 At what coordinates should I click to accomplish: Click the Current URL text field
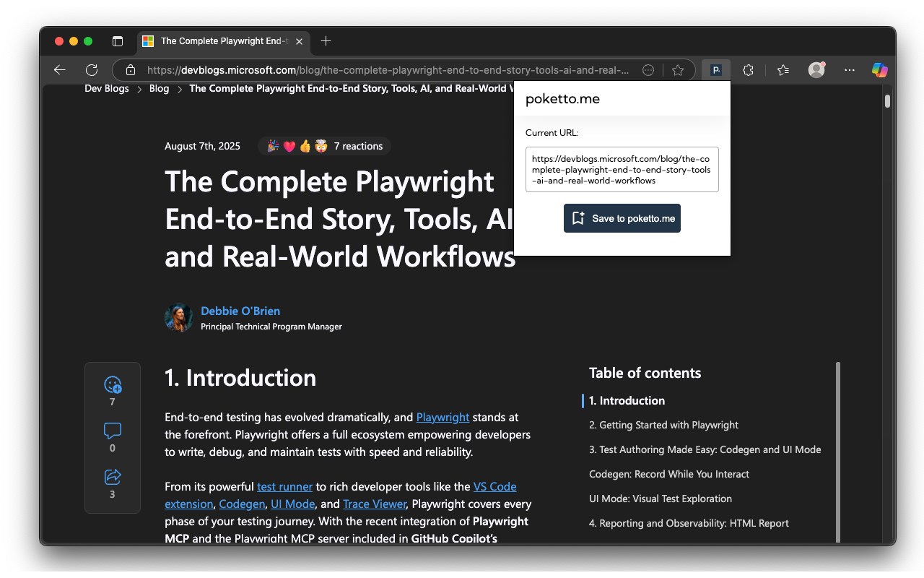622,170
